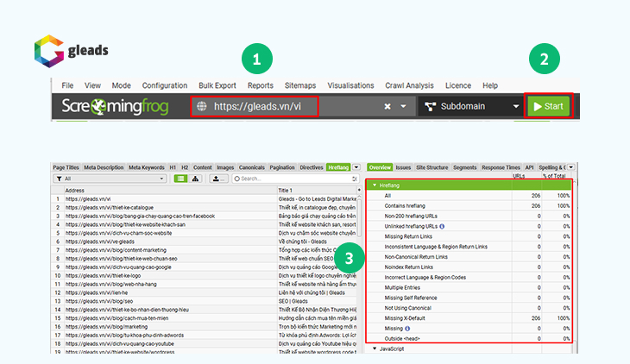
Task: Click the URL table vertical scrollbar
Action: click(x=359, y=217)
